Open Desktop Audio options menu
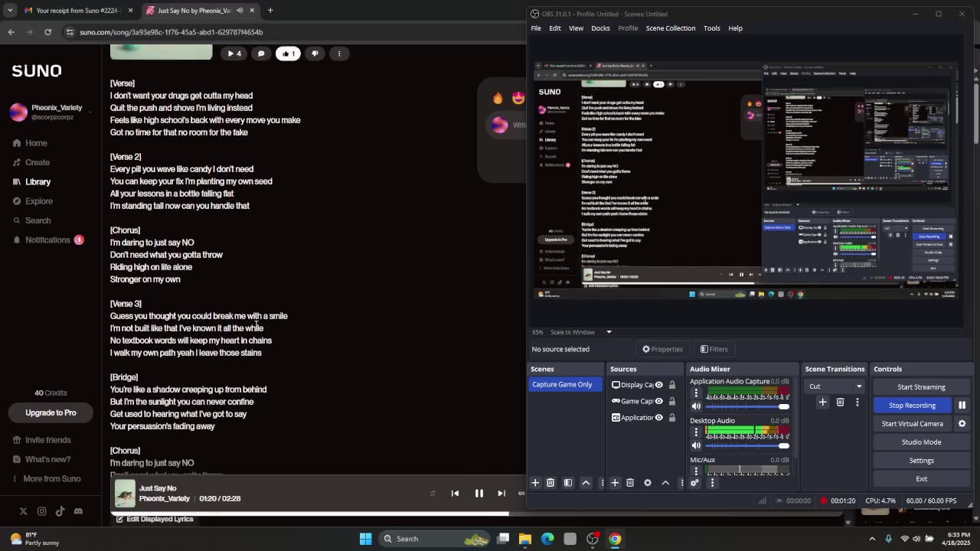 click(696, 432)
